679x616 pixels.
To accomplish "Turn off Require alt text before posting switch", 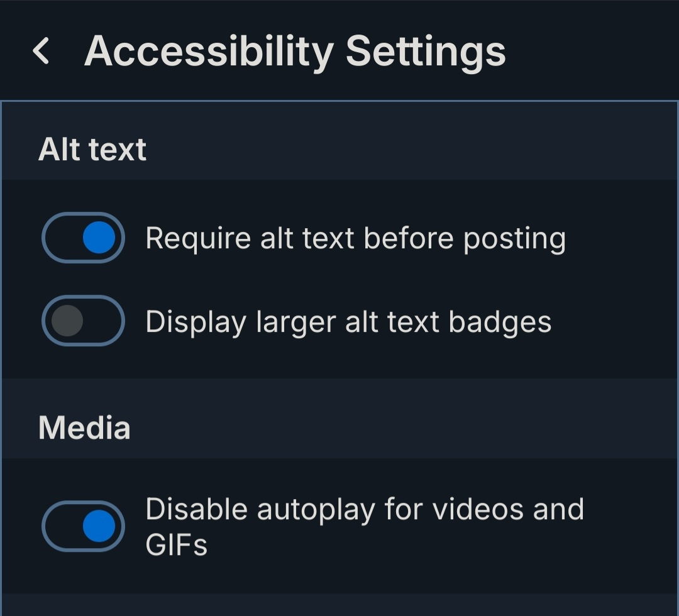I will tap(83, 238).
